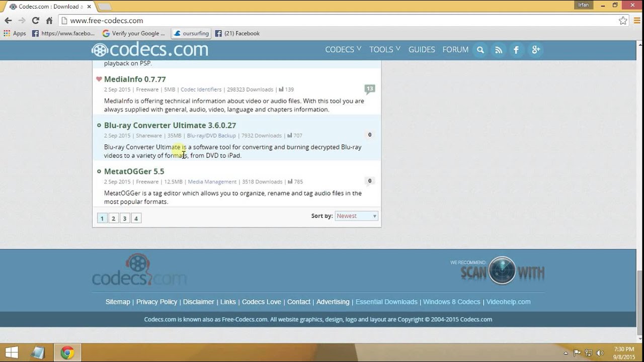Select results page 1

tap(102, 218)
